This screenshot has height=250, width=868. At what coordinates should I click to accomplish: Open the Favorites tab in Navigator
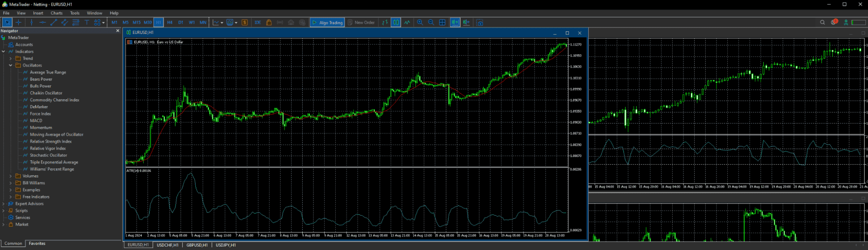[x=37, y=243]
